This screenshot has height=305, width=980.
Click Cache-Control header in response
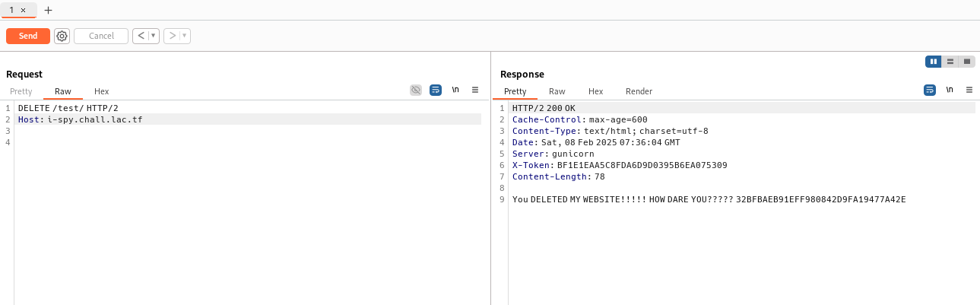pyautogui.click(x=580, y=119)
